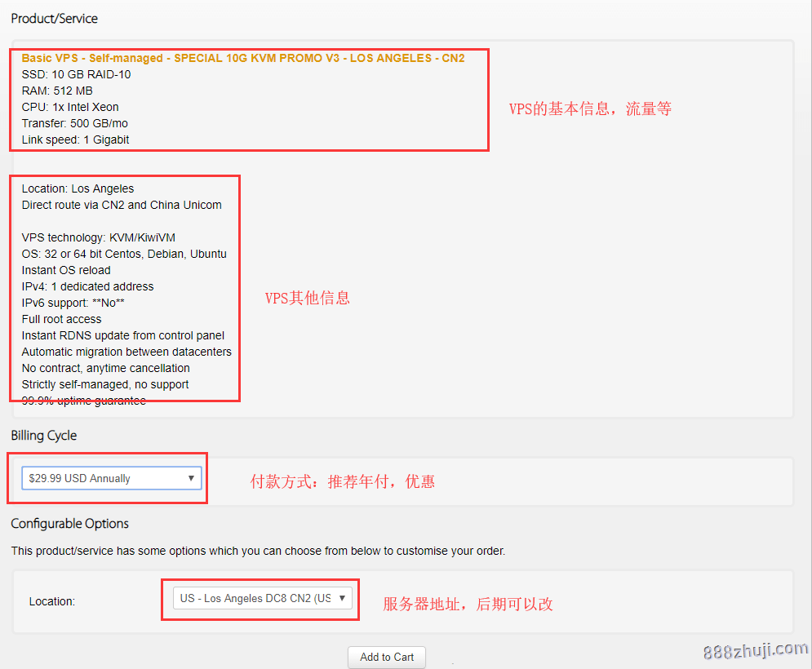Expand the Location server dropdown
The height and width of the screenshot is (669, 812).
(264, 598)
